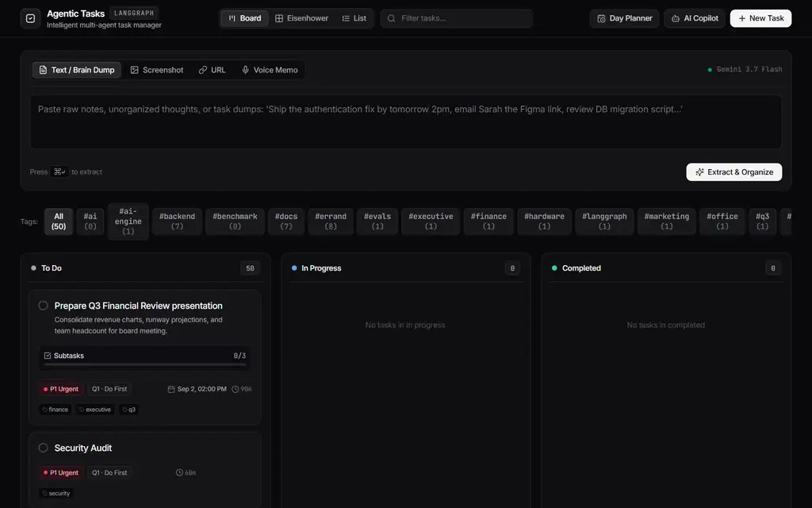This screenshot has height=508, width=812.
Task: Toggle the #ai-engine tag filter
Action: [x=128, y=221]
